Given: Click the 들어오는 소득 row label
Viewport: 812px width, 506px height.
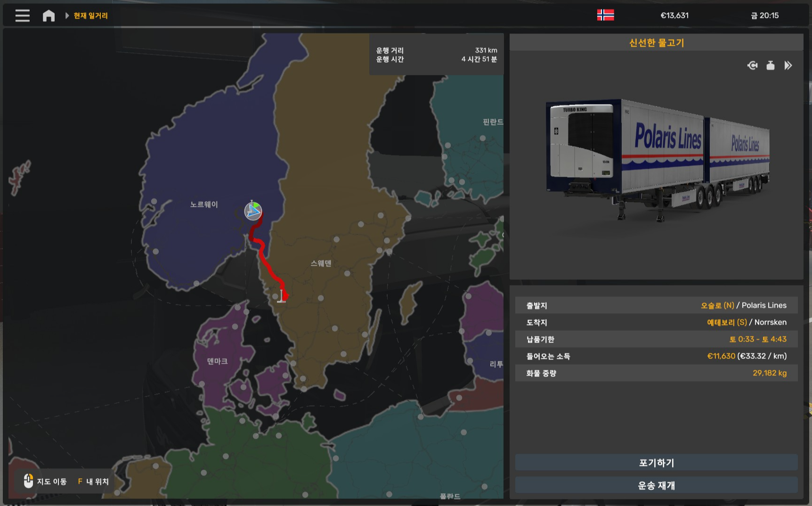Looking at the screenshot, I should tap(548, 357).
